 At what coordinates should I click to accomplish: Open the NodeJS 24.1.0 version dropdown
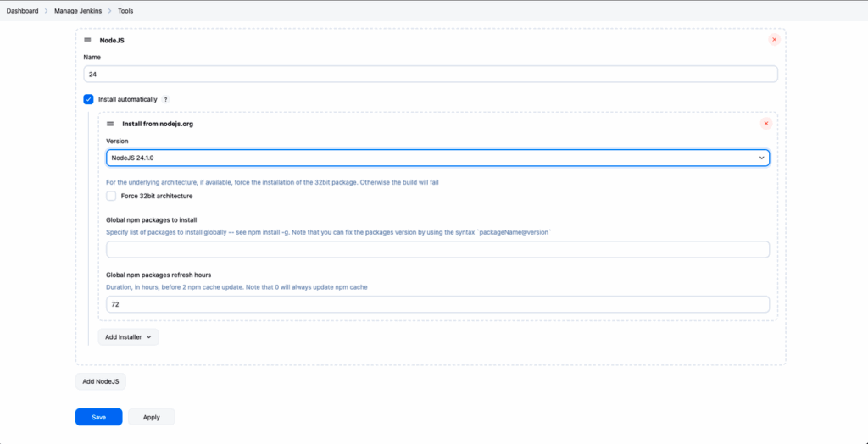coord(437,158)
